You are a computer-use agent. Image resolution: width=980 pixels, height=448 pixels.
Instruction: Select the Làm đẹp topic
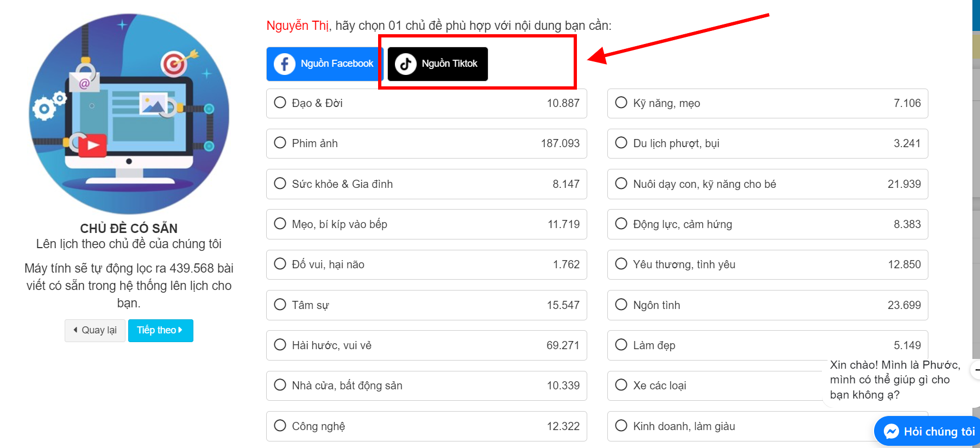pyautogui.click(x=621, y=345)
